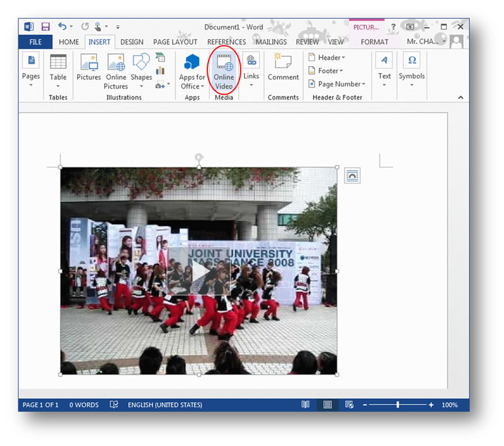The image size is (504, 446).
Task: Switch to Print Layout view
Action: point(328,405)
